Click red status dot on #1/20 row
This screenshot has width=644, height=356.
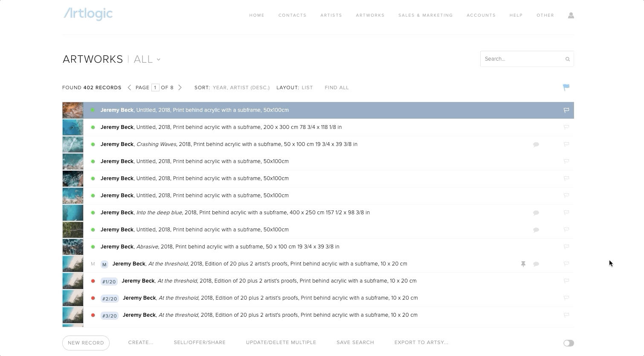[93, 281]
